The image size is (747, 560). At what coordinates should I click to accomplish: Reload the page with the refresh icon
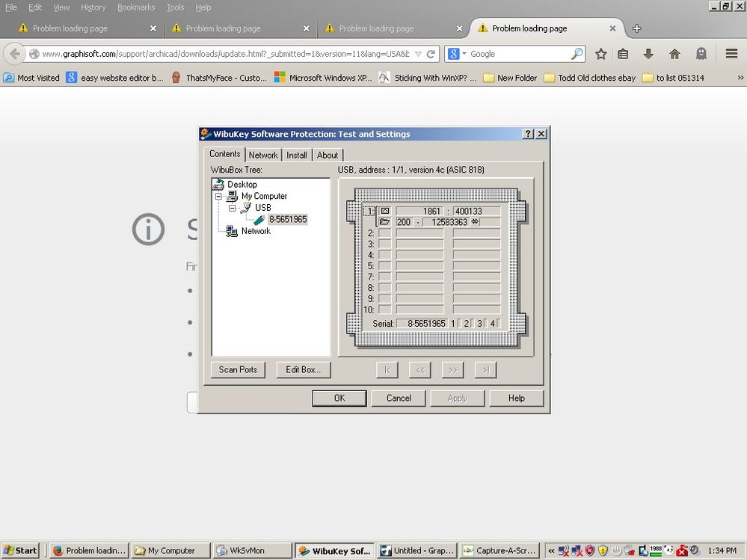(x=431, y=54)
